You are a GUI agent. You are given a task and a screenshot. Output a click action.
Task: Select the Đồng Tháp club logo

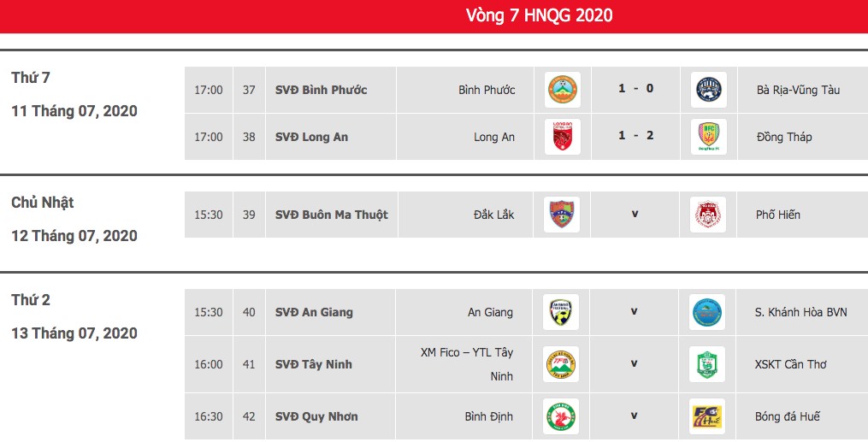coord(709,137)
